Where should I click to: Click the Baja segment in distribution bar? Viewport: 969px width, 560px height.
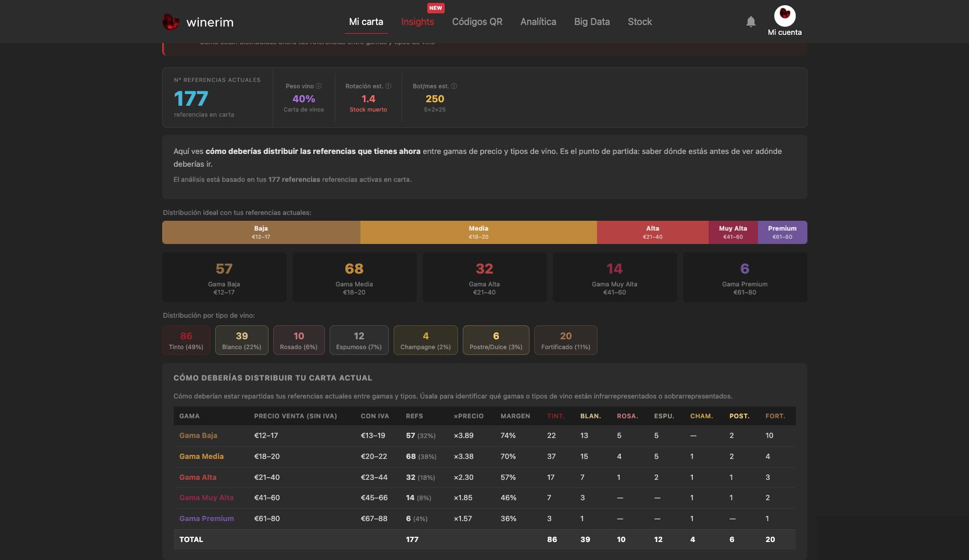coord(261,232)
